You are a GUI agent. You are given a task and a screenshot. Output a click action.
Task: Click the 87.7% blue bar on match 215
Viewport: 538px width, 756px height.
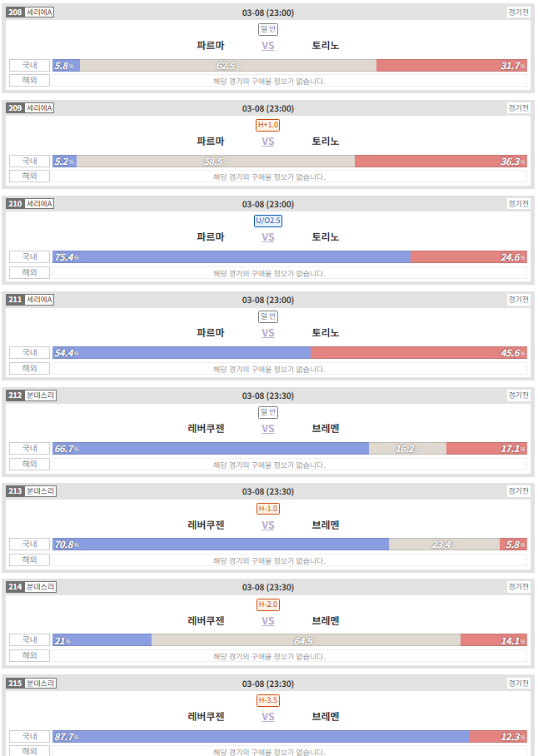(261, 736)
